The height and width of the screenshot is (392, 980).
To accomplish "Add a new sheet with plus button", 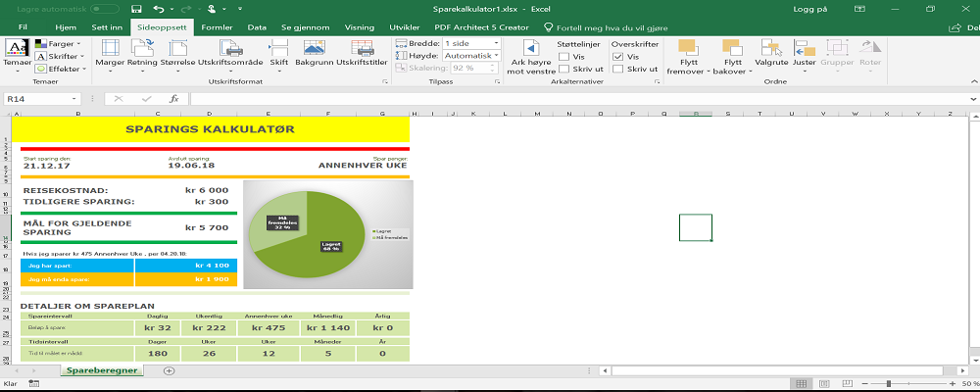I will (x=169, y=370).
